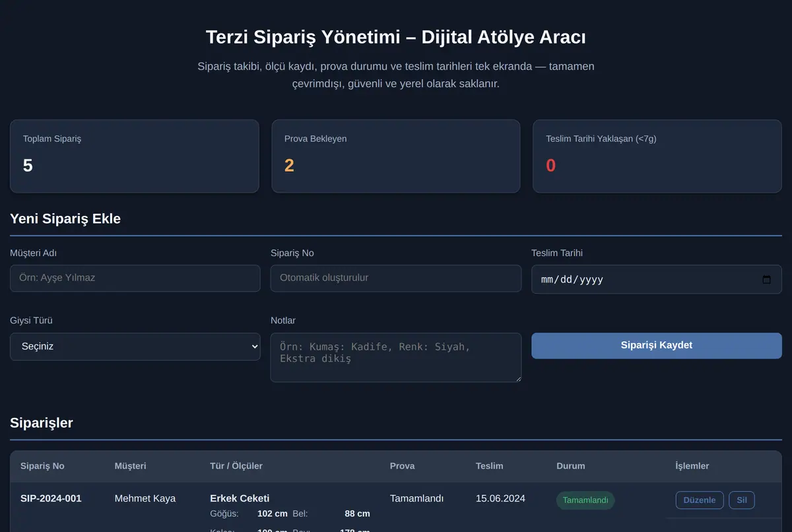This screenshot has height=532, width=792.
Task: Click the Erkek Ceketi garment type
Action: [240, 498]
